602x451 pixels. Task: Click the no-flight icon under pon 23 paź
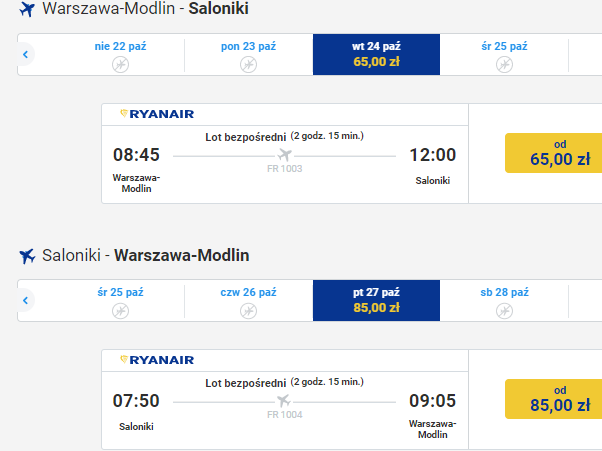click(248, 64)
